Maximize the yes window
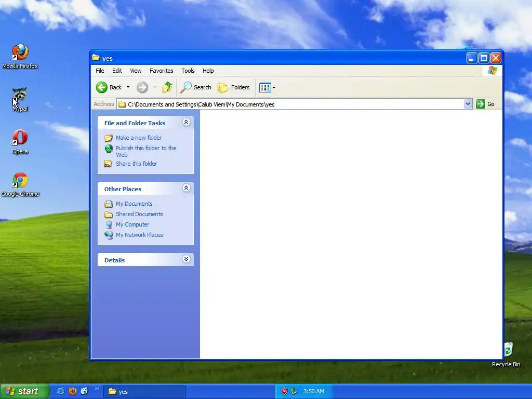 click(484, 58)
